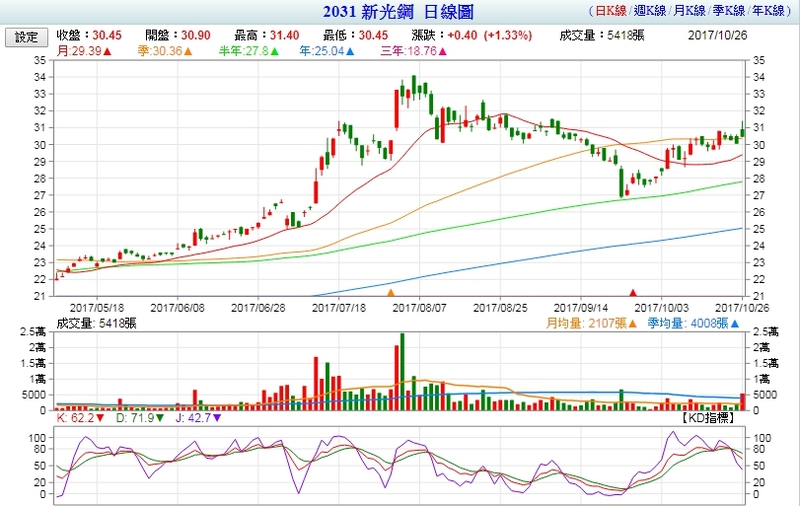Click the x-axis date 2017/06/28
This screenshot has width=800, height=506.
tap(258, 308)
